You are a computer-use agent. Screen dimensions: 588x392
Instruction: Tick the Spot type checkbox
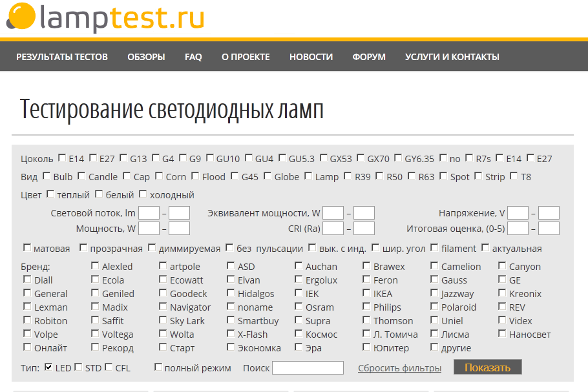[x=443, y=176]
